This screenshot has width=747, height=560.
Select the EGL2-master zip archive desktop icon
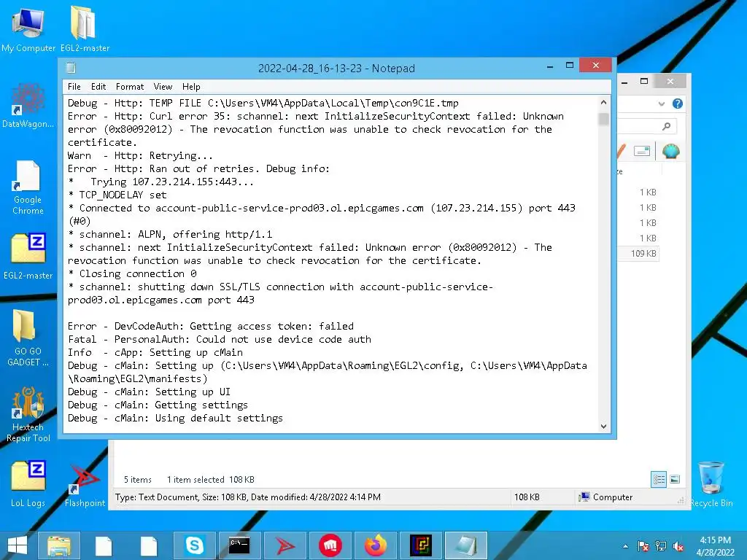click(x=28, y=256)
